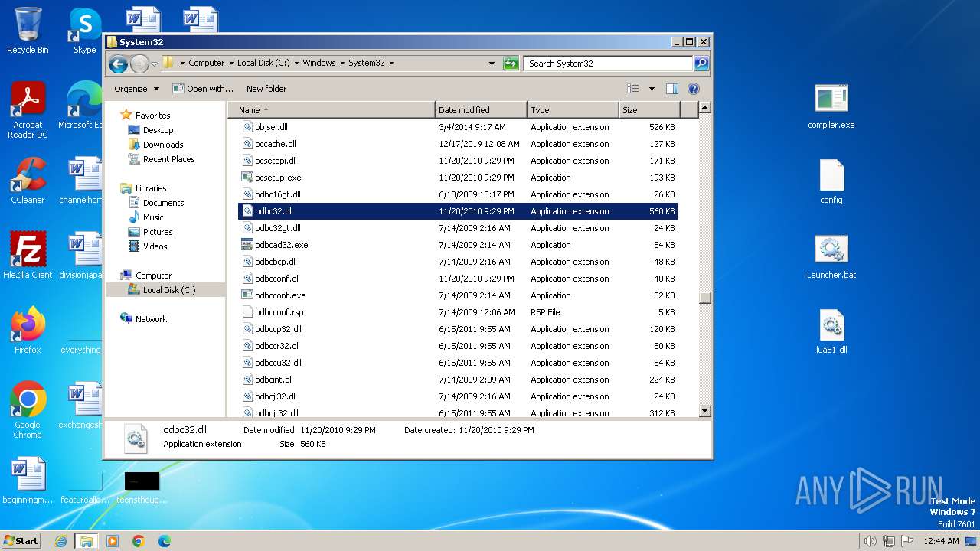Image resolution: width=980 pixels, height=551 pixels.
Task: Select Libraries in navigation pane
Action: pyautogui.click(x=151, y=188)
